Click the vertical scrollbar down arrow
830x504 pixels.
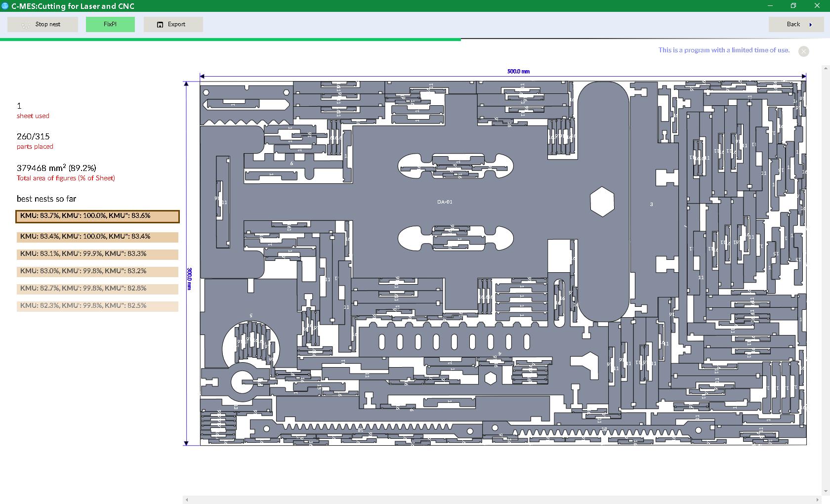coord(826,492)
